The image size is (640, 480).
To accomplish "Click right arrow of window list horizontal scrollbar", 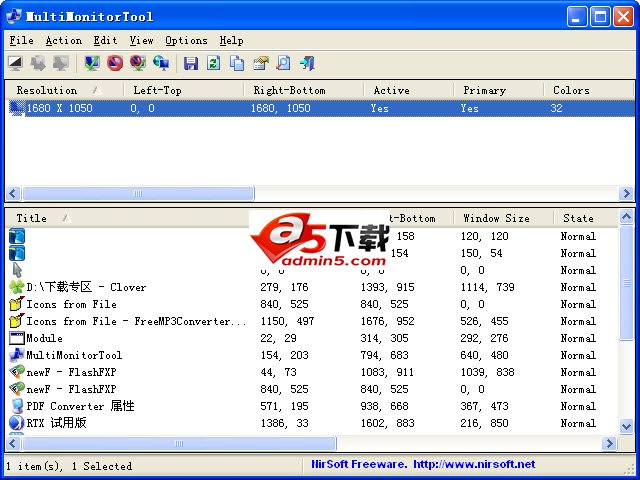I will pyautogui.click(x=609, y=443).
